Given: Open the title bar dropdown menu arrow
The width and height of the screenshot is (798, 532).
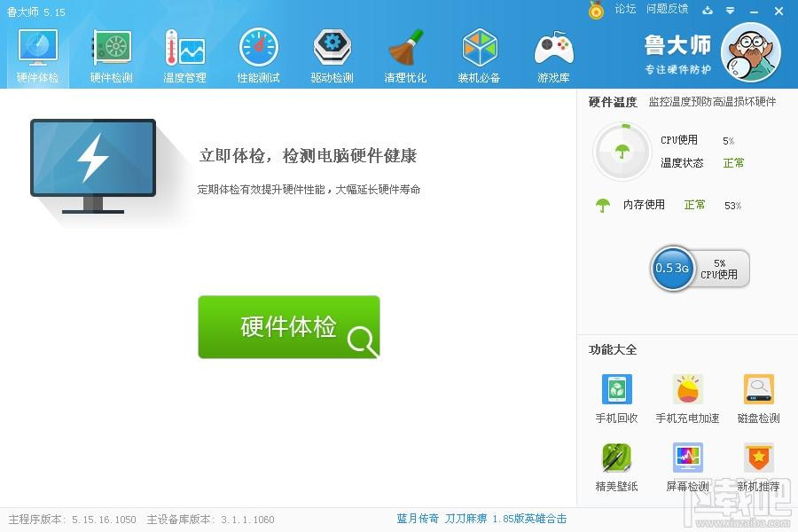Looking at the screenshot, I should point(730,10).
